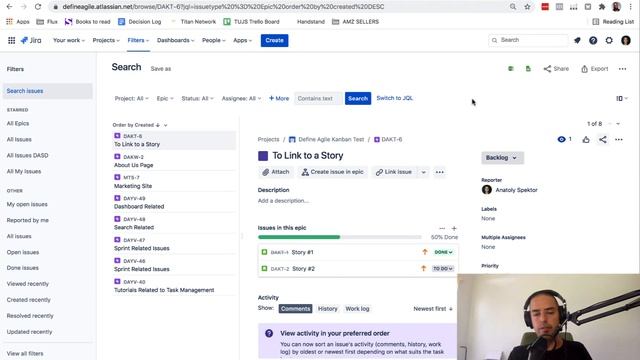Image resolution: width=640 pixels, height=360 pixels.
Task: Open Order by Created dropdown
Action: pos(140,125)
